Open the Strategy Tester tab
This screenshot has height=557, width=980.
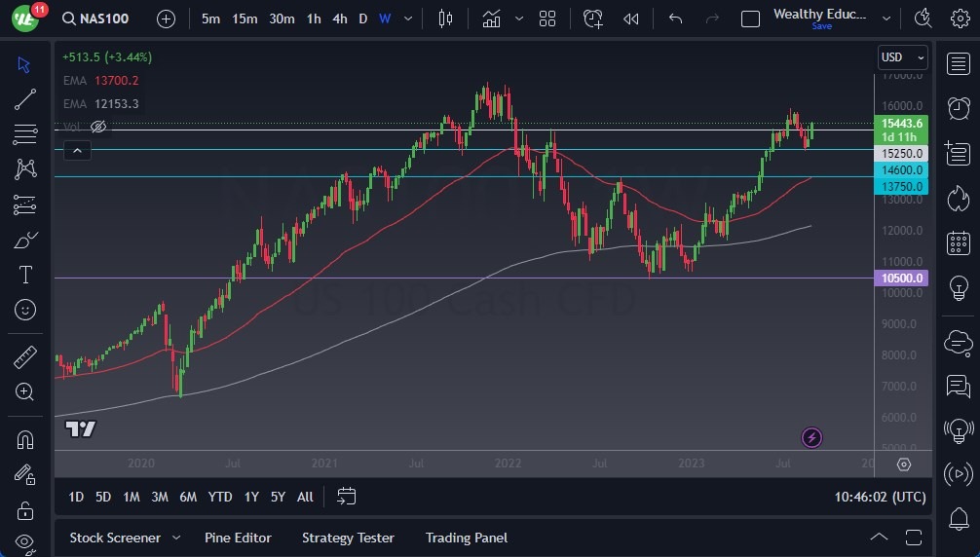pos(348,538)
